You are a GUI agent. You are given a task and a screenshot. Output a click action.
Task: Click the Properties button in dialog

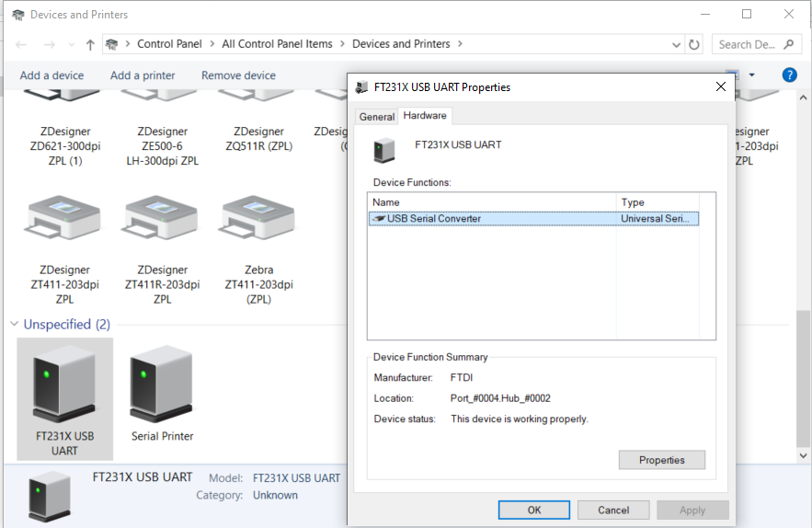click(x=661, y=460)
